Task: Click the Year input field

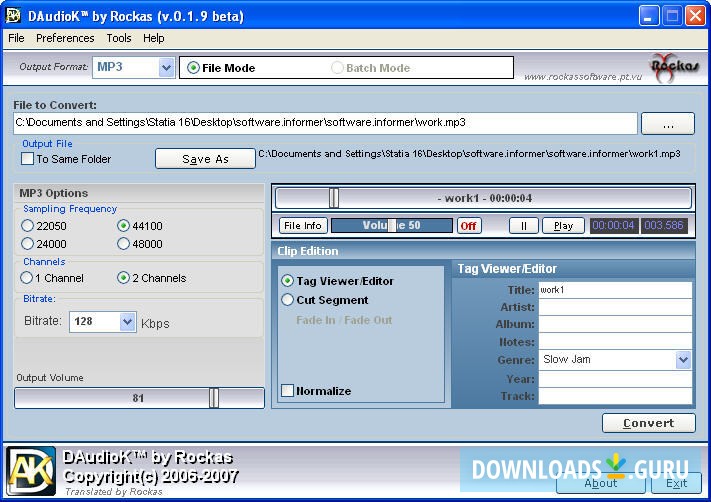Action: point(615,379)
